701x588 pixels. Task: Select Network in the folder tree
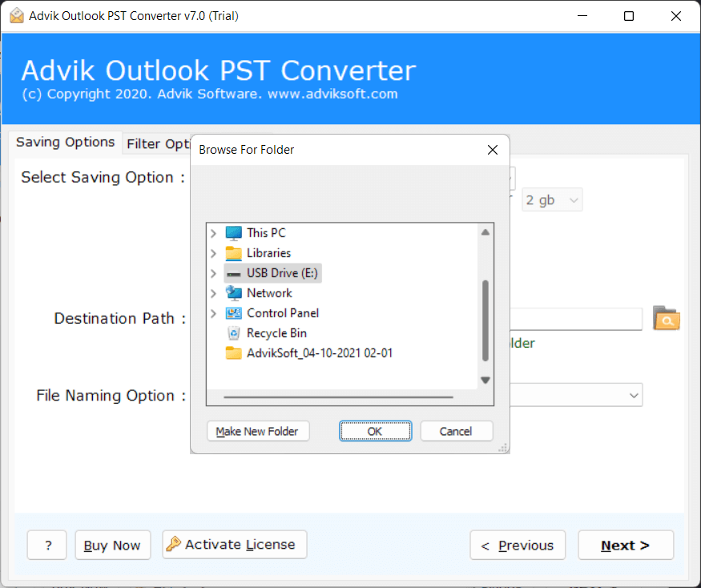(269, 293)
